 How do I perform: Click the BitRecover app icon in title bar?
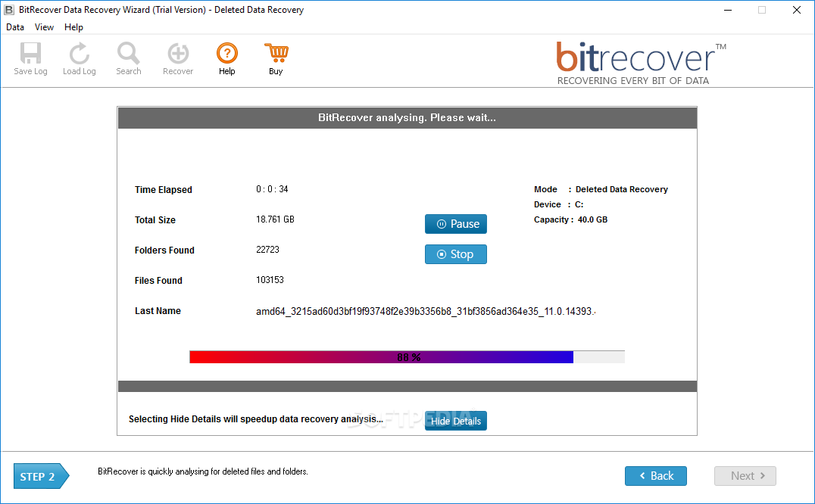coord(9,10)
